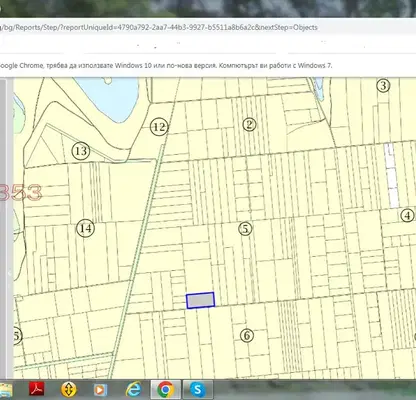Image resolution: width=416 pixels, height=400 pixels.
Task: Click map zone label 3
Action: pyautogui.click(x=383, y=86)
